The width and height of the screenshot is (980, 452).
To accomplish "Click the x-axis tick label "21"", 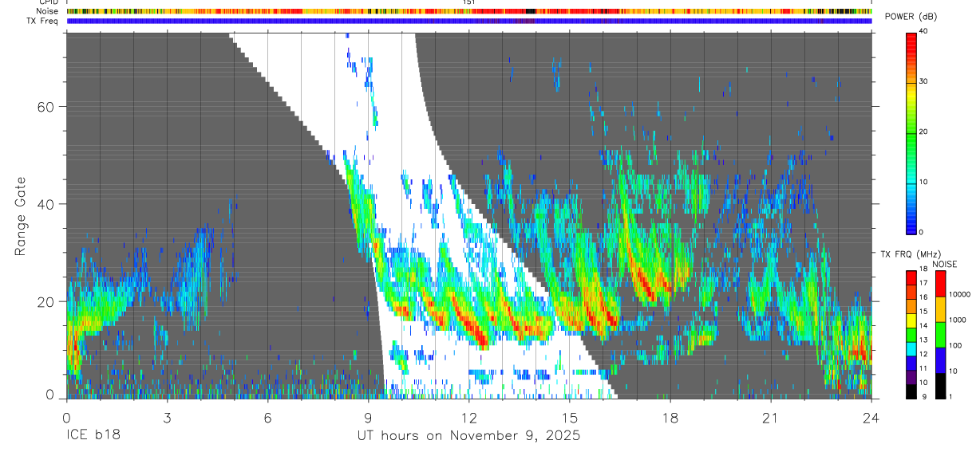I will [x=771, y=418].
